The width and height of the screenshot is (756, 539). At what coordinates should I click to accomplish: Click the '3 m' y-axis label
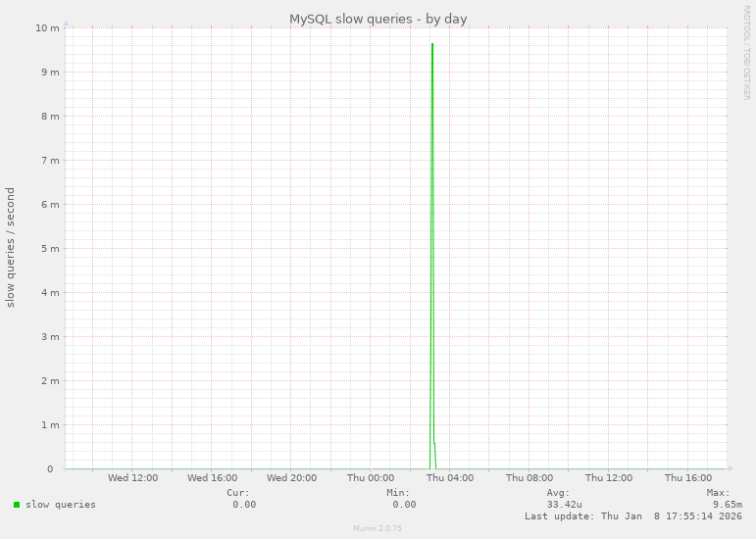click(x=50, y=337)
